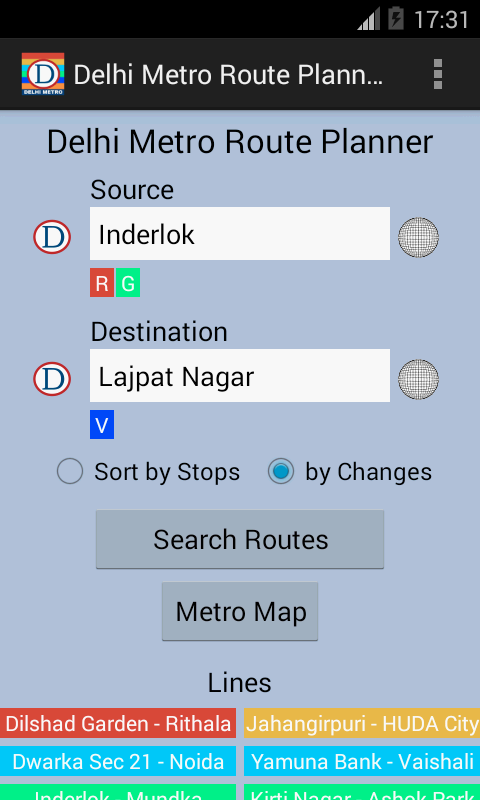Tap the battery indicator in status bar
The height and width of the screenshot is (800, 480).
[396, 19]
